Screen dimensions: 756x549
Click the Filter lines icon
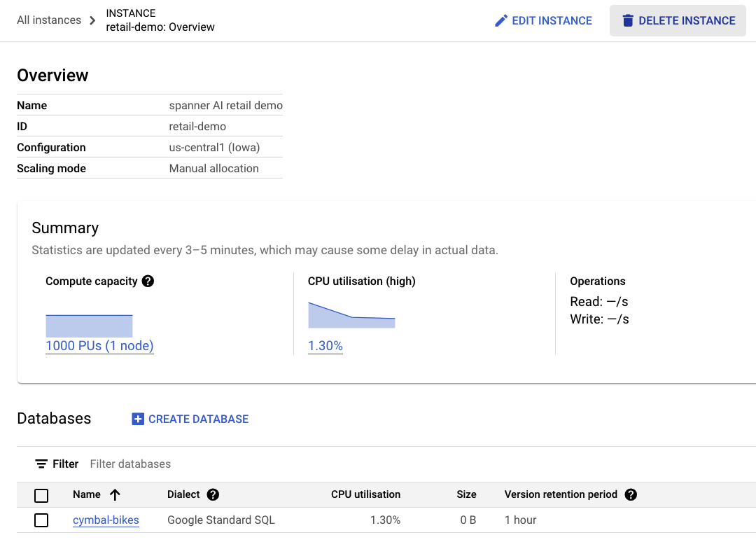click(41, 464)
